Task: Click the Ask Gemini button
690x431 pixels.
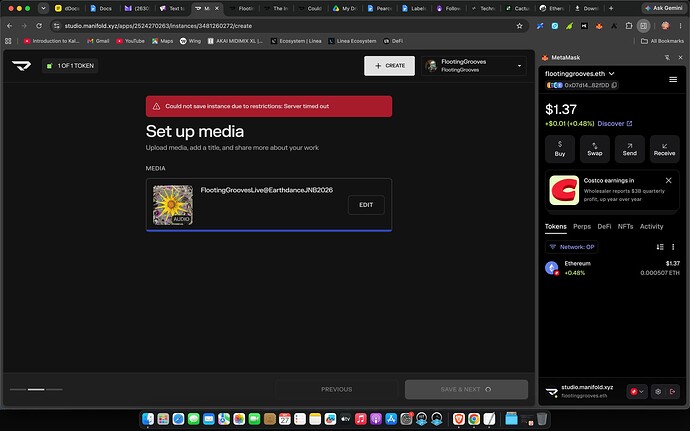Action: [664, 8]
